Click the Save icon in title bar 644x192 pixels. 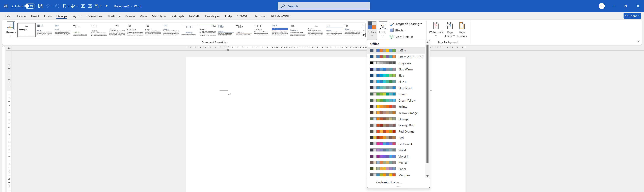[40, 6]
